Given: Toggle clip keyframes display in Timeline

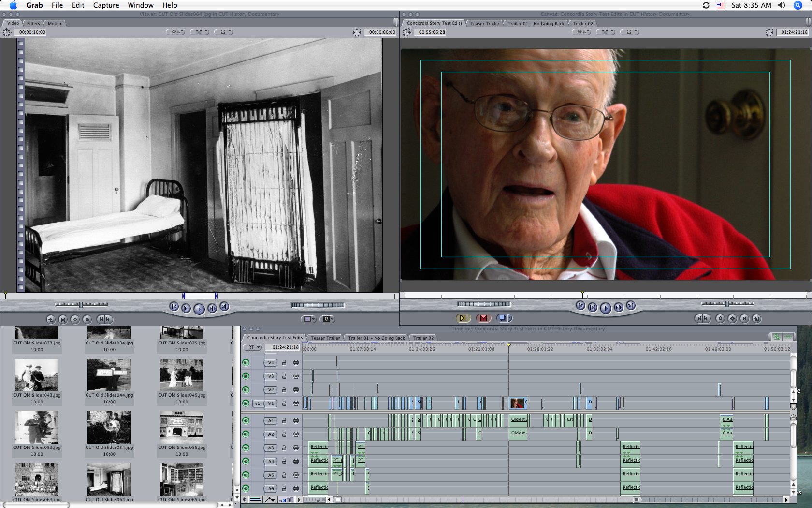Looking at the screenshot, I should (x=256, y=500).
